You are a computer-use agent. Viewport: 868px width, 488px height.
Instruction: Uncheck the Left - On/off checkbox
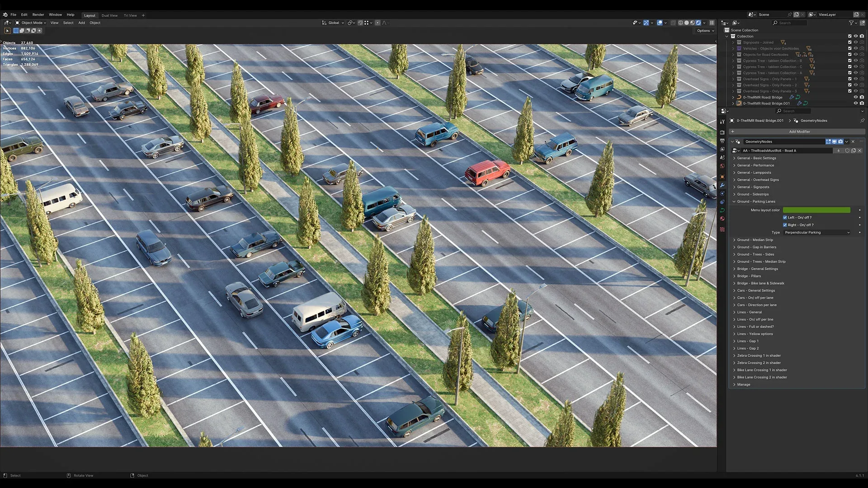tap(785, 217)
